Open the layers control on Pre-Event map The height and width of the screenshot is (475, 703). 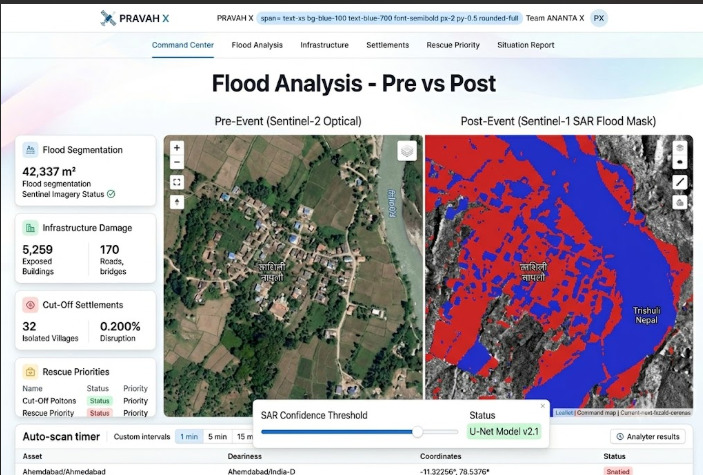[407, 151]
